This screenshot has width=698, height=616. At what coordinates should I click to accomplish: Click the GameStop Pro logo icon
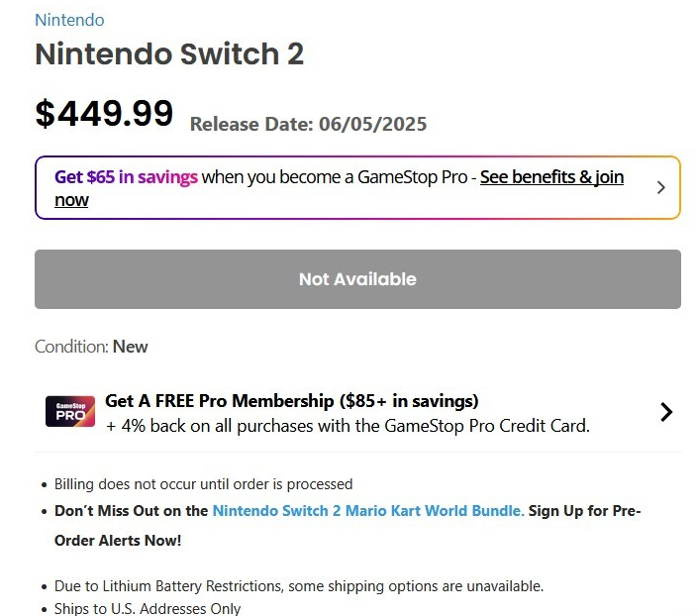coord(70,412)
